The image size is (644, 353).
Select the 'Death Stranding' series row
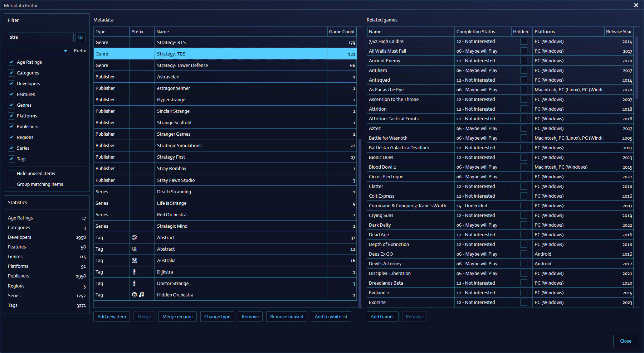(225, 192)
